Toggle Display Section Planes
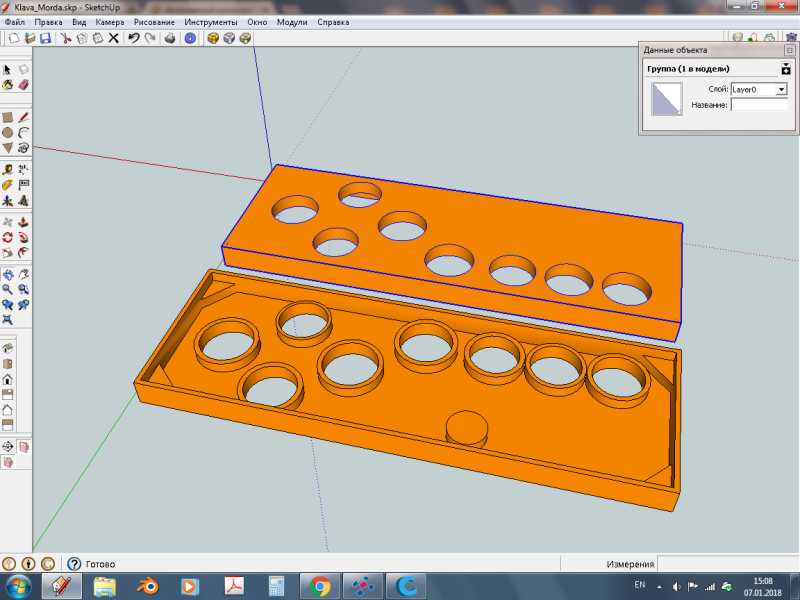The image size is (800, 600). (23, 446)
